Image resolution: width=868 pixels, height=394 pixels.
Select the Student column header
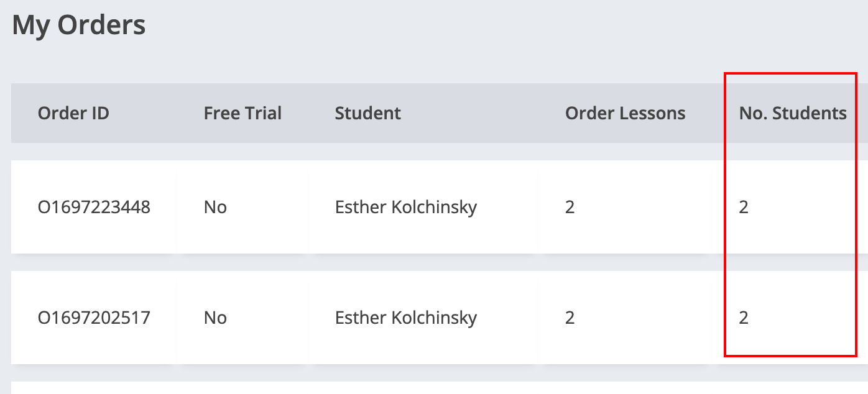pyautogui.click(x=367, y=113)
